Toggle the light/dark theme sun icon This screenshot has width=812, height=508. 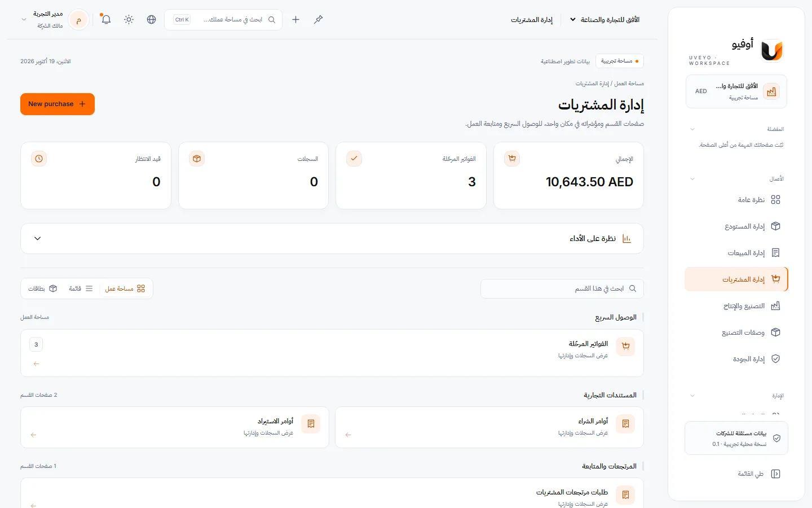pos(129,20)
